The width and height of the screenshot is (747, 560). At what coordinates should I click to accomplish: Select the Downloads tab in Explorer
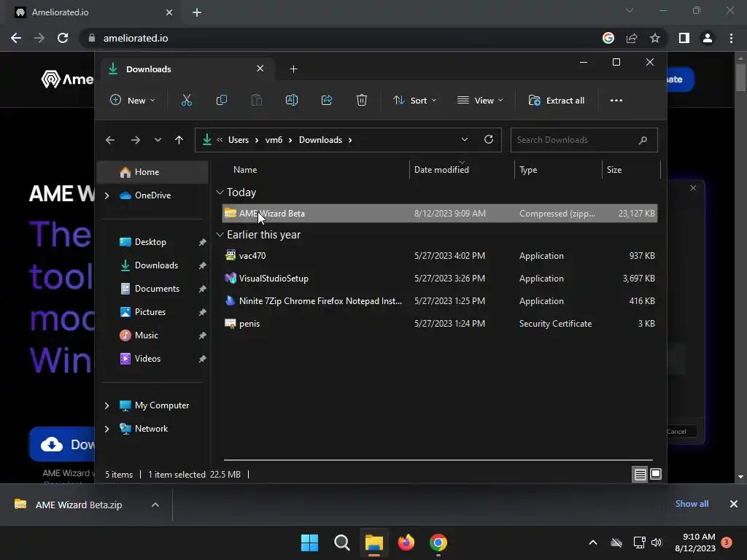pos(186,69)
